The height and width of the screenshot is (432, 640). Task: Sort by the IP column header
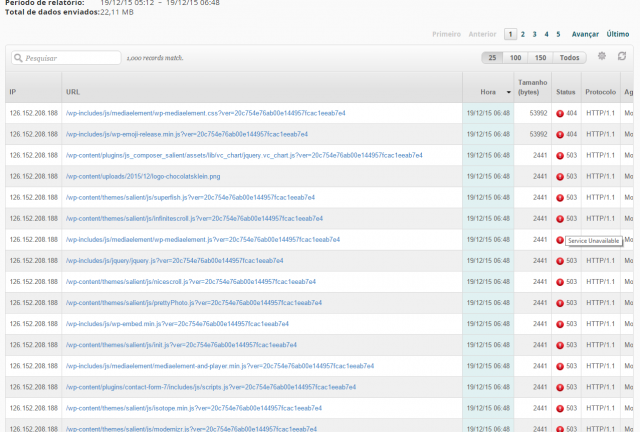pos(13,92)
